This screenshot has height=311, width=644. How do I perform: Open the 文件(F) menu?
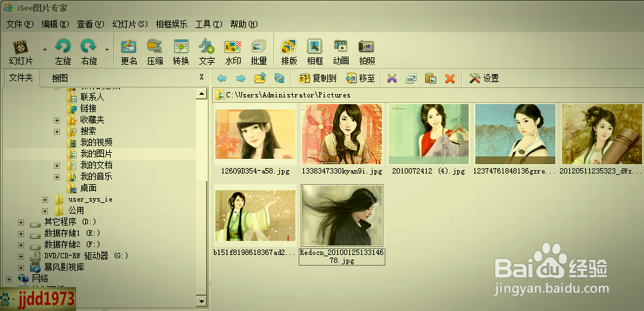pyautogui.click(x=20, y=24)
